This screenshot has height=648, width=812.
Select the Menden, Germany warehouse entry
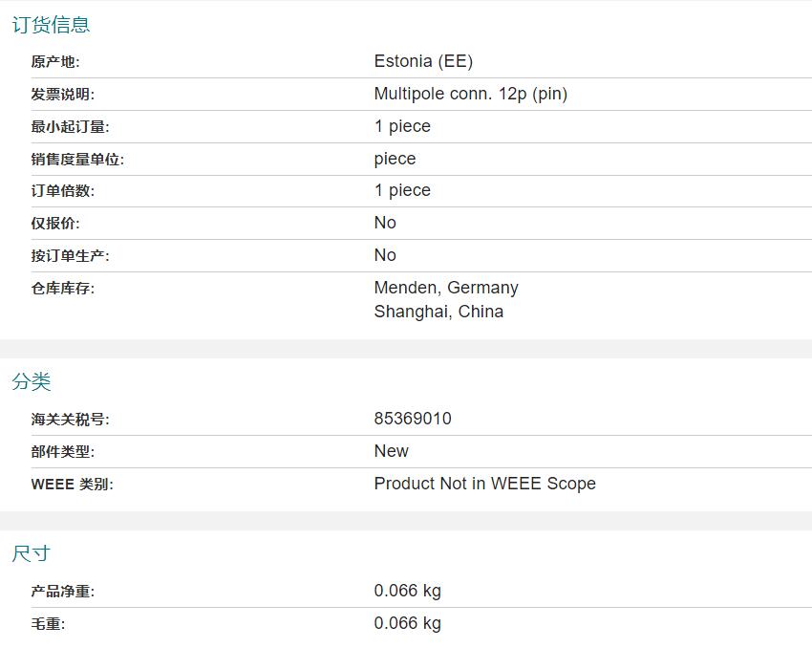click(x=446, y=288)
